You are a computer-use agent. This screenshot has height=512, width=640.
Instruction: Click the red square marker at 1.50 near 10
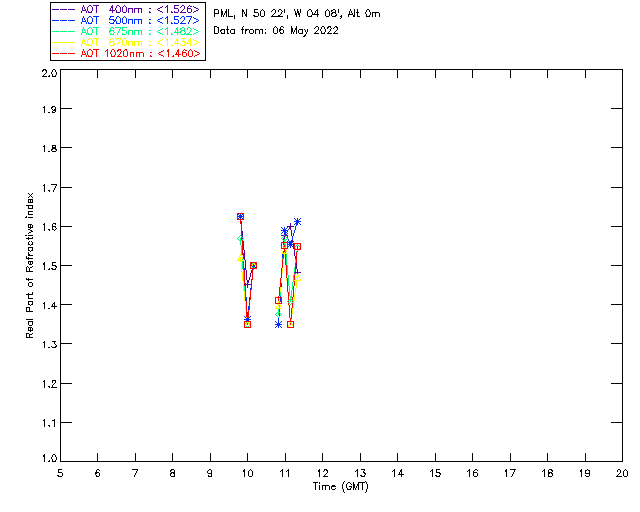[253, 265]
